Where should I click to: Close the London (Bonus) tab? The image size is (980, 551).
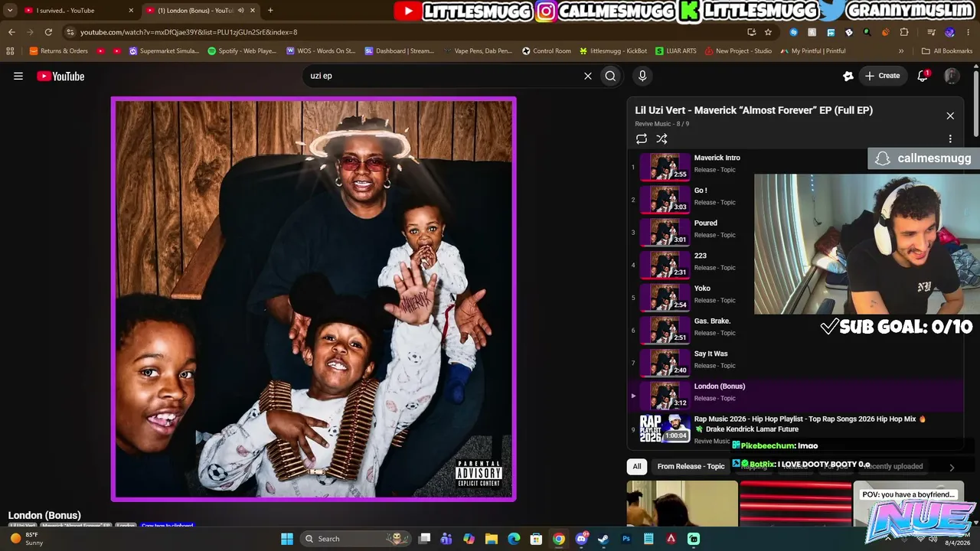[253, 11]
